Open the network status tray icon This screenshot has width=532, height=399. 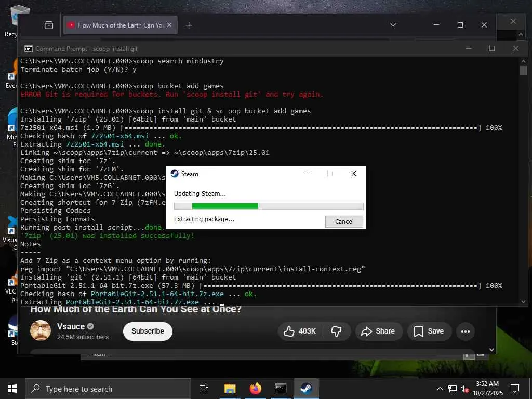point(453,389)
